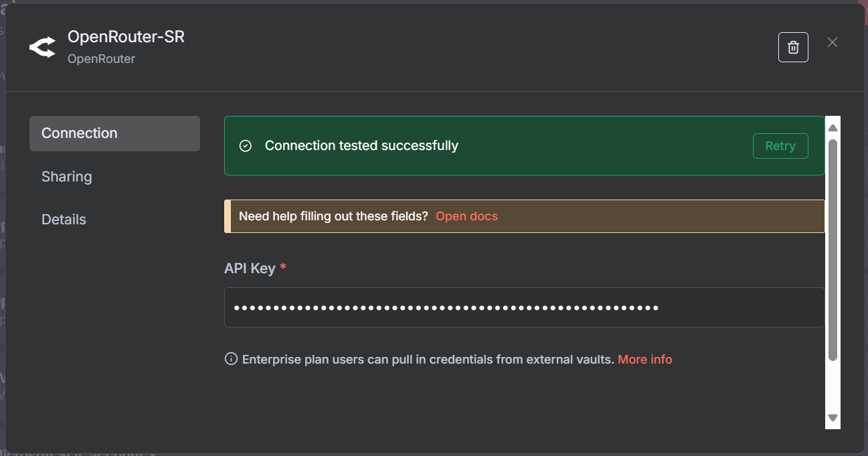Click the scrollbar up arrow
This screenshot has height=456, width=868.
(833, 127)
